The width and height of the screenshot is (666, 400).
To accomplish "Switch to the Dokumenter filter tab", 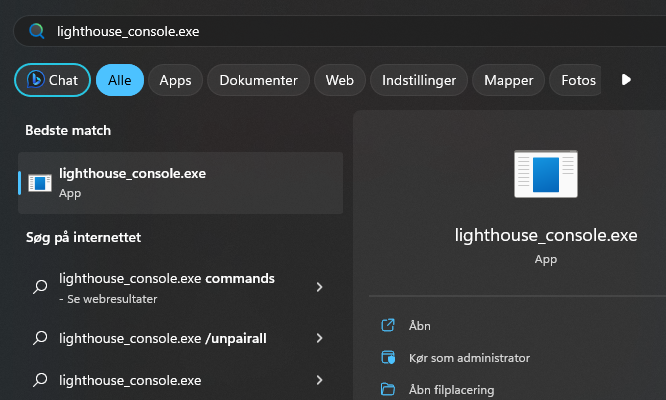I will pos(258,80).
